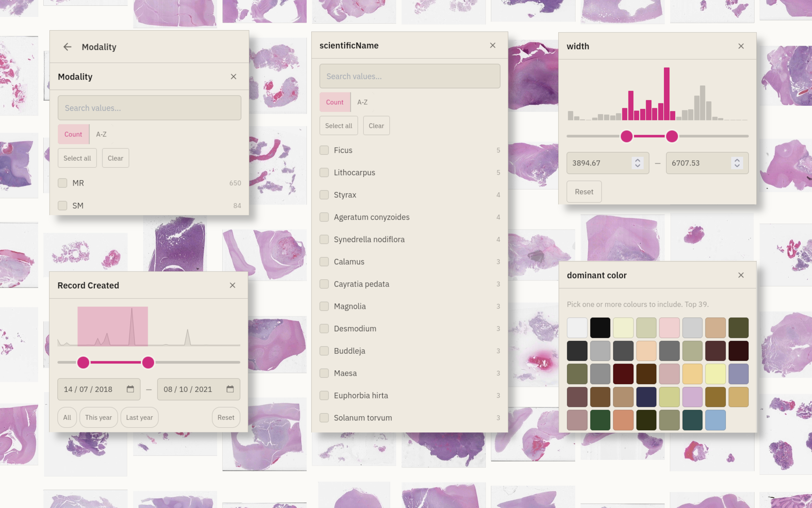Image resolution: width=812 pixels, height=508 pixels.
Task: Close the scientificName filter panel
Action: pos(493,45)
